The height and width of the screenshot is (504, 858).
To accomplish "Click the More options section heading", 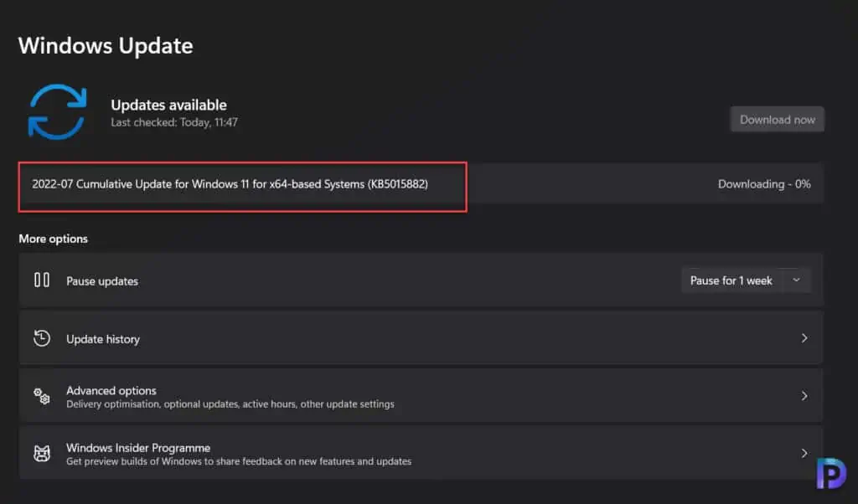I will tap(53, 239).
